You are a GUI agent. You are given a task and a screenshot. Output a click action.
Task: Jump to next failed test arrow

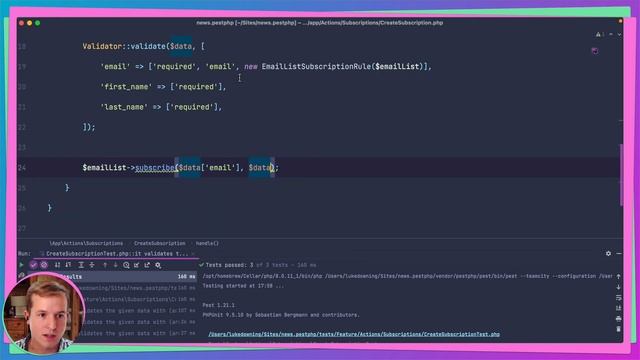(116, 265)
